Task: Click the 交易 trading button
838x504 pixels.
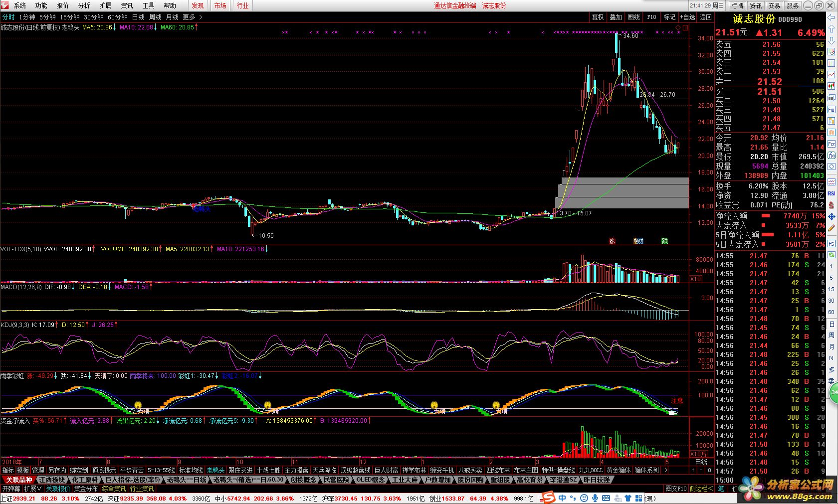Action: click(x=774, y=5)
